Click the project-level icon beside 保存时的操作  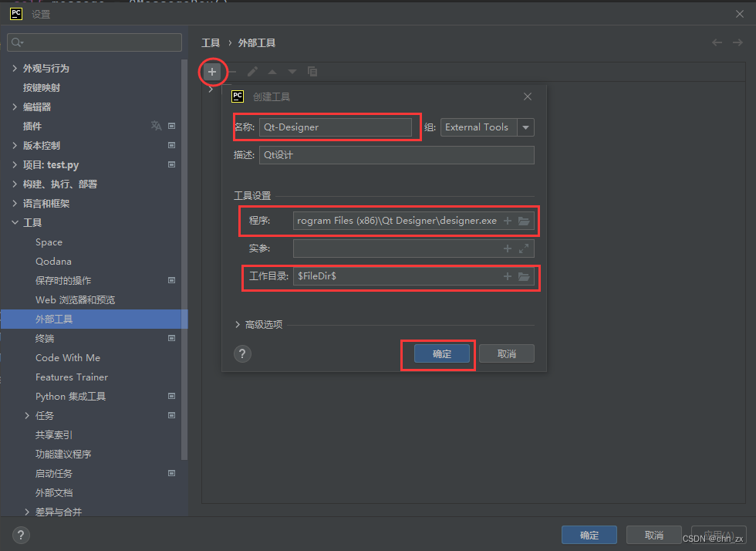pyautogui.click(x=171, y=280)
